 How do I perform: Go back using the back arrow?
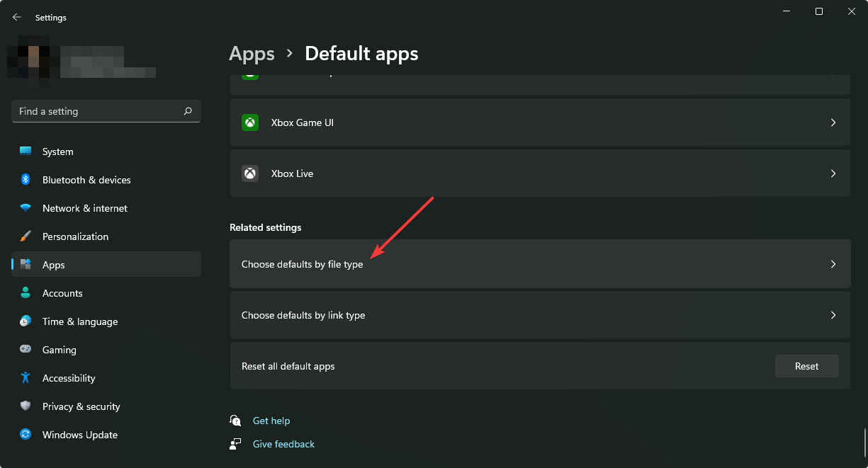tap(17, 17)
